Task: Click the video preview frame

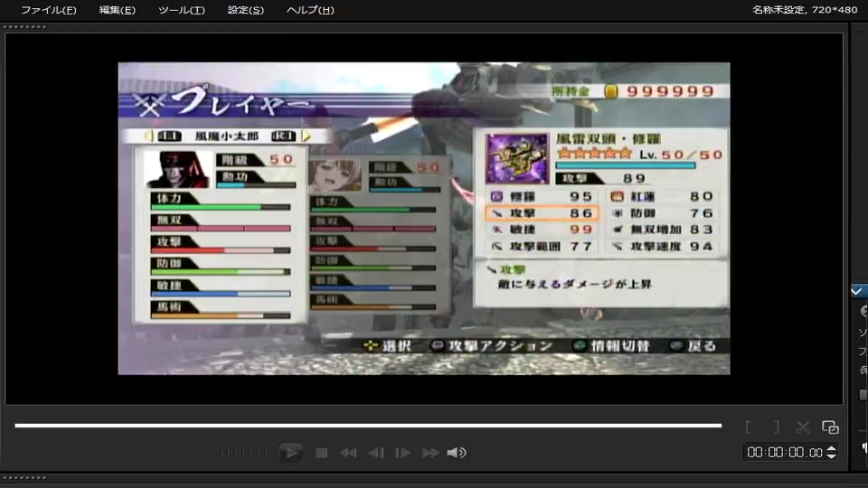Action: tap(424, 219)
